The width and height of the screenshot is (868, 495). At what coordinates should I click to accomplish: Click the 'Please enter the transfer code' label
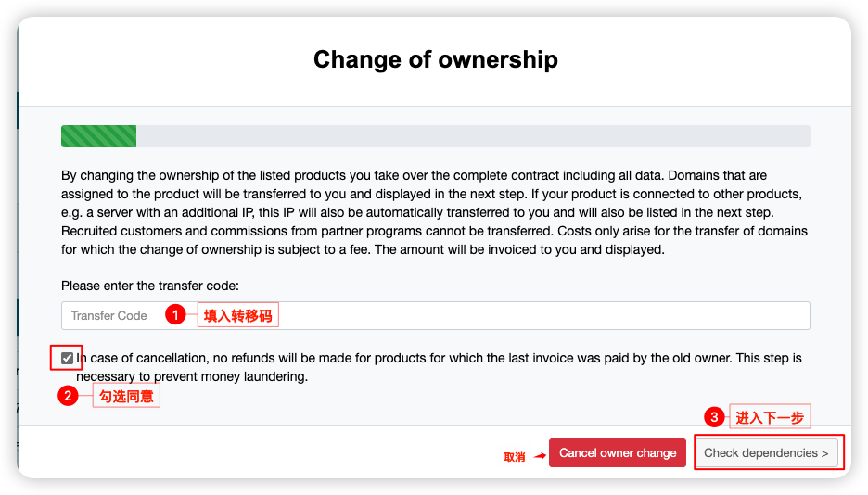pyautogui.click(x=150, y=286)
